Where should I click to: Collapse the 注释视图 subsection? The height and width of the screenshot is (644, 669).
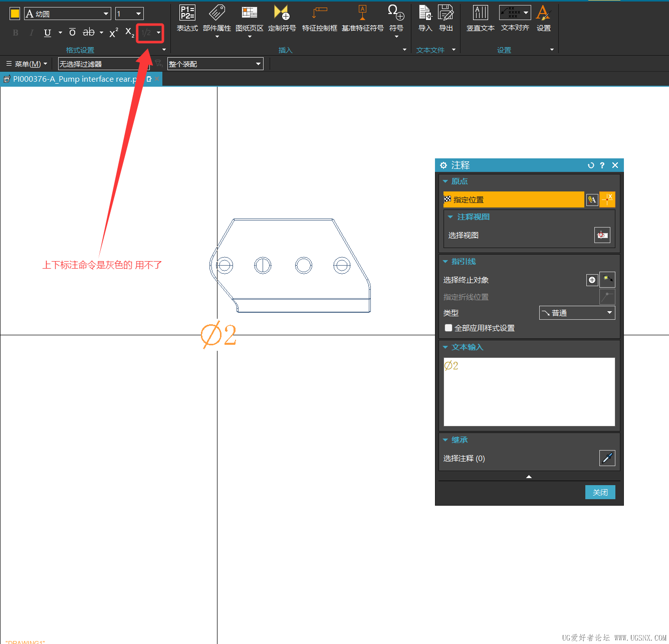click(451, 217)
